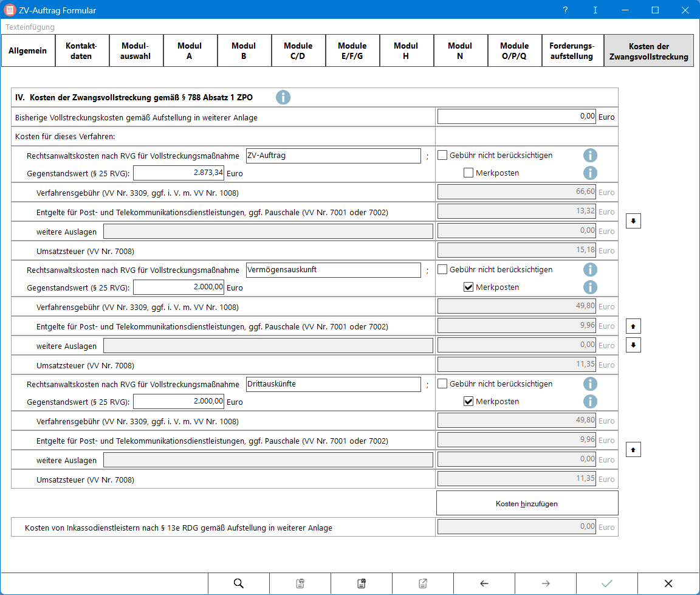Click Verfahrensgebühr value 66,60
Viewport: 700px width, 595px height.
click(x=516, y=192)
